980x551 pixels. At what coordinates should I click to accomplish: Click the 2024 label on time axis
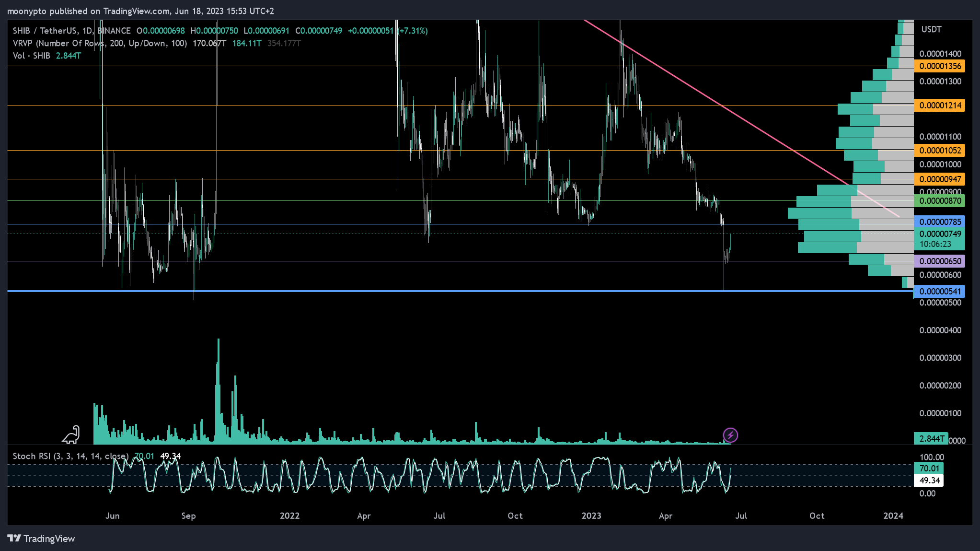(893, 516)
